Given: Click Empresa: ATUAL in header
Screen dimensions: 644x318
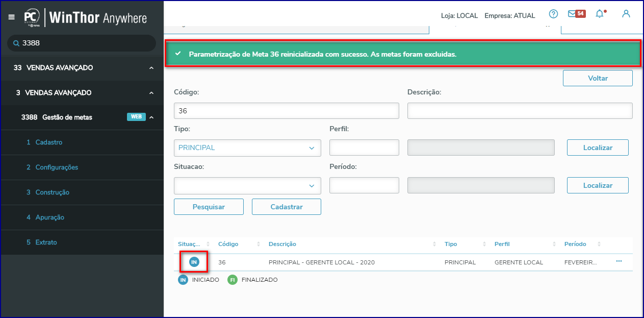Looking at the screenshot, I should [510, 16].
